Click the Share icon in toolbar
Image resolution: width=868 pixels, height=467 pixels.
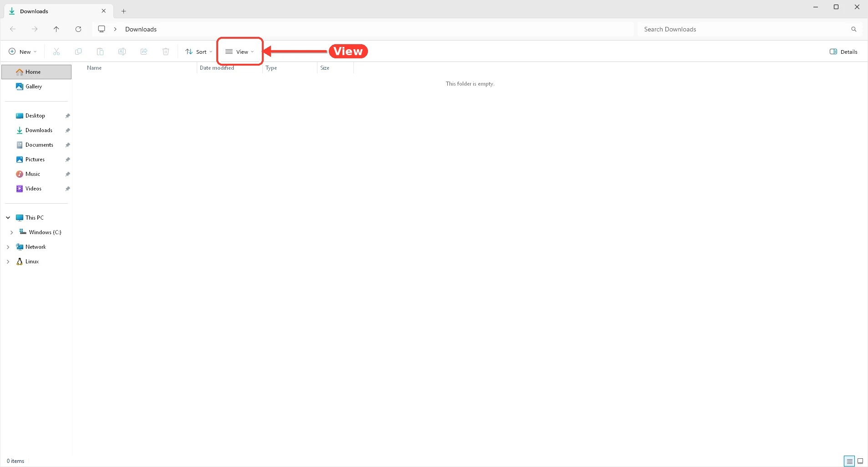(x=144, y=51)
